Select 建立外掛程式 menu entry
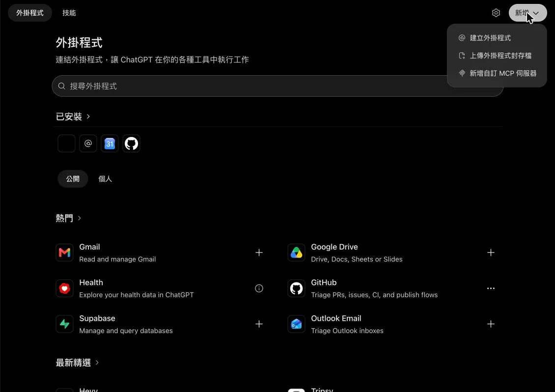555x392 pixels. point(497,38)
